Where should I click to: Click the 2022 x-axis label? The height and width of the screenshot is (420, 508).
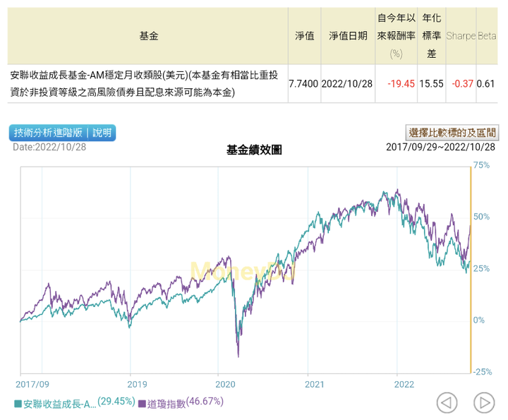tap(404, 384)
